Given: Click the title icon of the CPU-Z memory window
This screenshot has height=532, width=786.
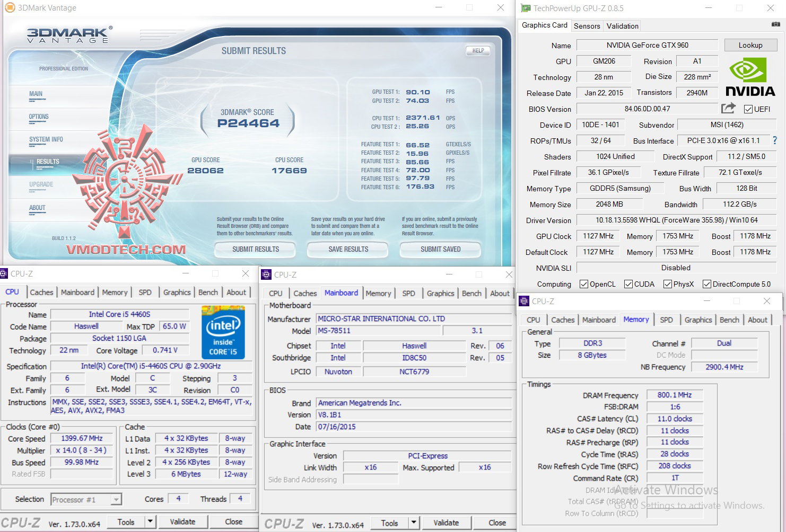Looking at the screenshot, I should 524,301.
